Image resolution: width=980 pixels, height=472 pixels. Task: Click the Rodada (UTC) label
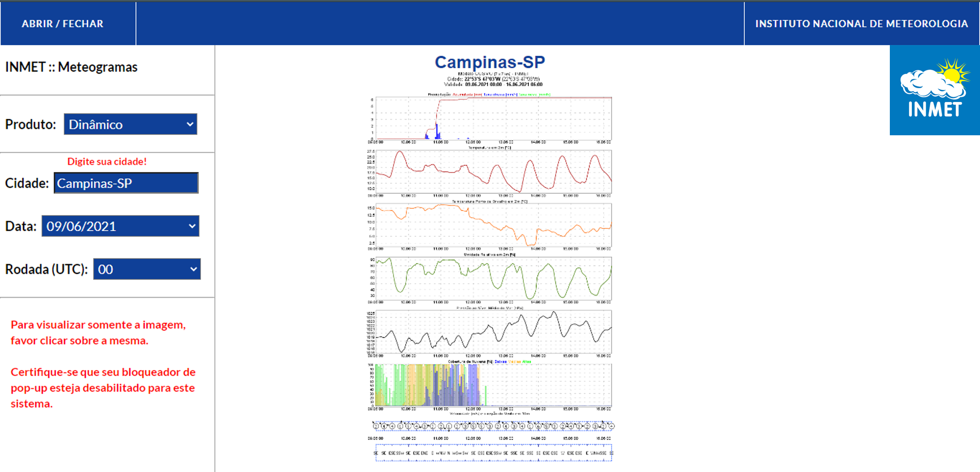[47, 270]
